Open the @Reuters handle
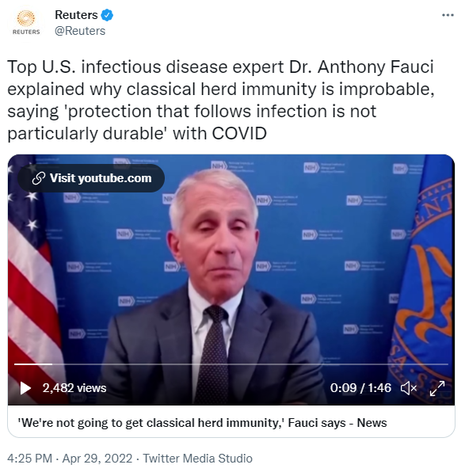The width and height of the screenshot is (465, 476). click(x=80, y=31)
